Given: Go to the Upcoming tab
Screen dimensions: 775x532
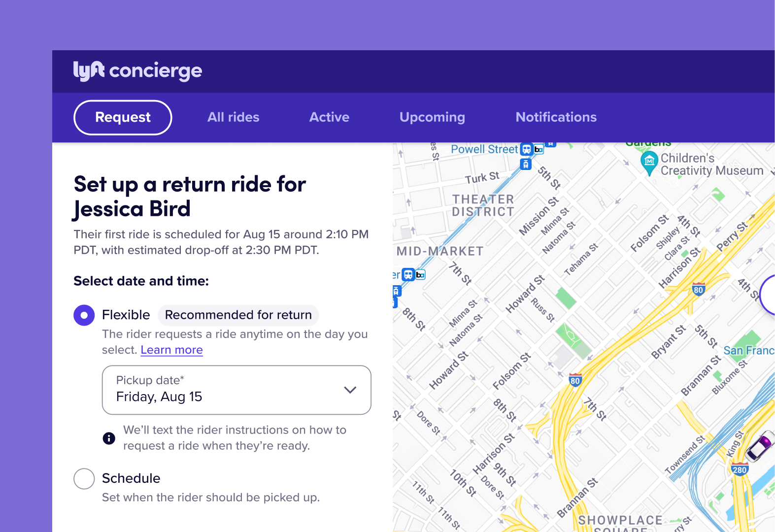Looking at the screenshot, I should click(432, 117).
